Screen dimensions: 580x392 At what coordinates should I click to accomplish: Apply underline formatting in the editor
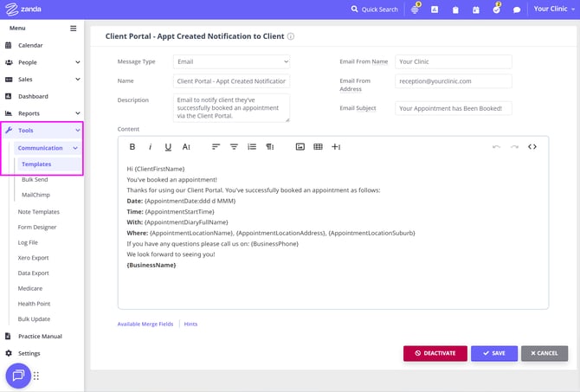(168, 147)
